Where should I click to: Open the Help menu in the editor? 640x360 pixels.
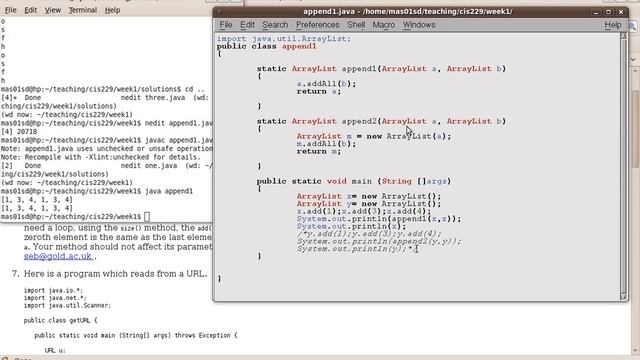pyautogui.click(x=613, y=25)
